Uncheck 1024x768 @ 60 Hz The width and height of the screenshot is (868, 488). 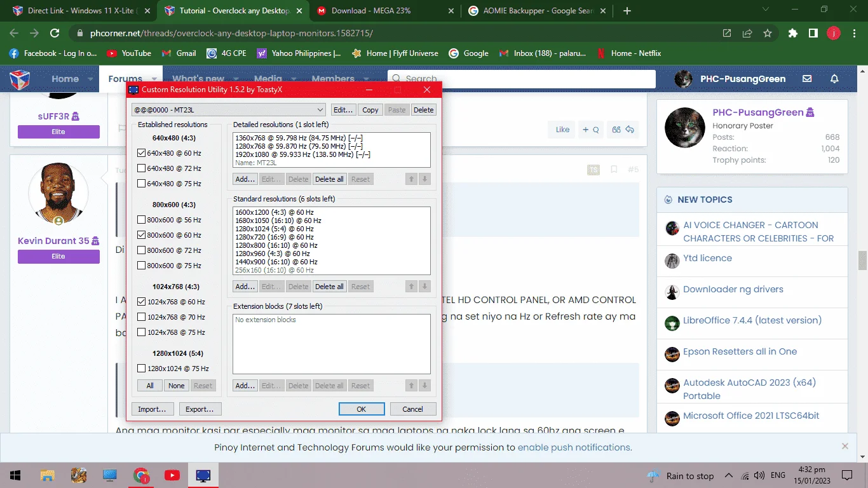[141, 302]
